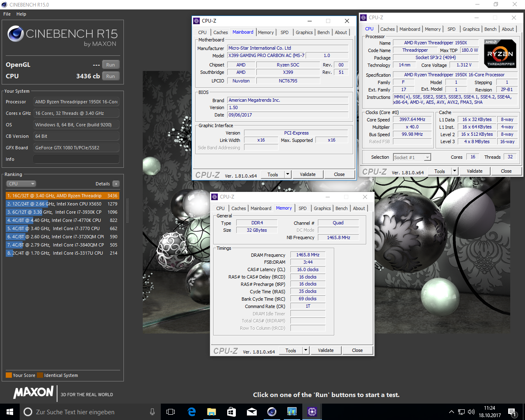525x420 pixels.
Task: Expand Tools dropdown arrow in Mainboard window
Action: (288, 174)
